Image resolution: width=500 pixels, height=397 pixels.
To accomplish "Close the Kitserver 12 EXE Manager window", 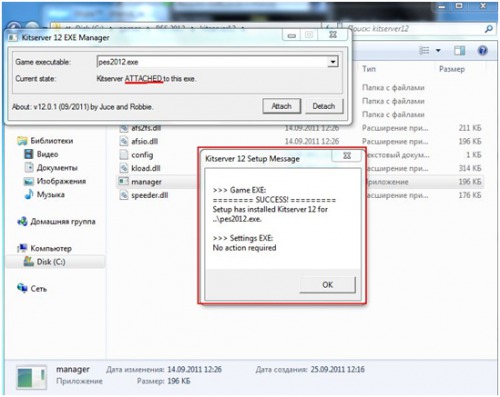I will [333, 35].
